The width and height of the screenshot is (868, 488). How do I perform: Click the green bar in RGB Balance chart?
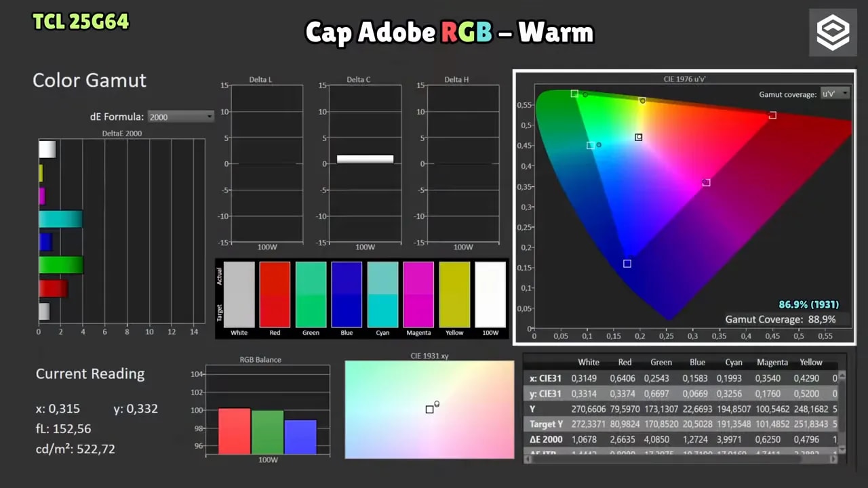(267, 432)
